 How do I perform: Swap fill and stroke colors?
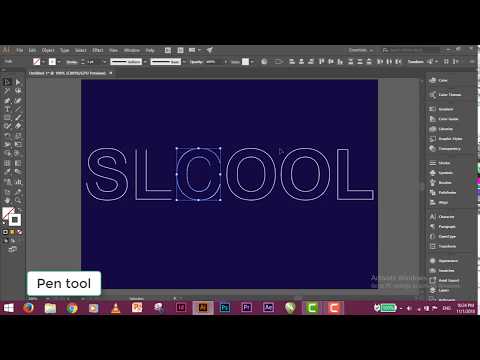(x=19, y=209)
